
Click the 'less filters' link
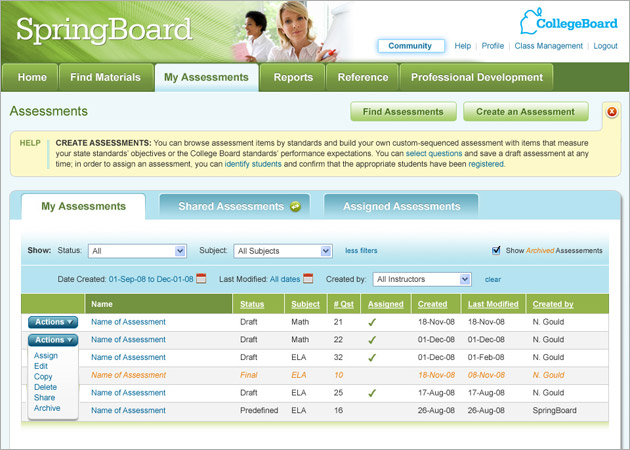(361, 251)
